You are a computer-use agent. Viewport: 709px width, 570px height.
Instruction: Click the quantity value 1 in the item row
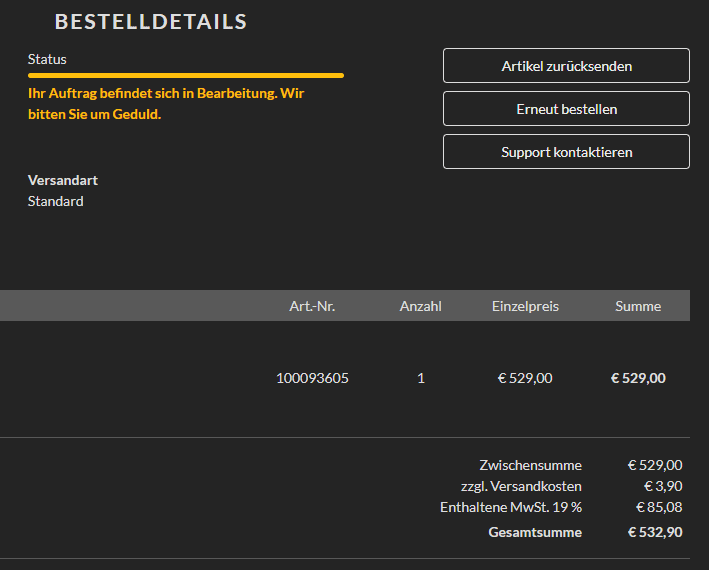tap(421, 378)
